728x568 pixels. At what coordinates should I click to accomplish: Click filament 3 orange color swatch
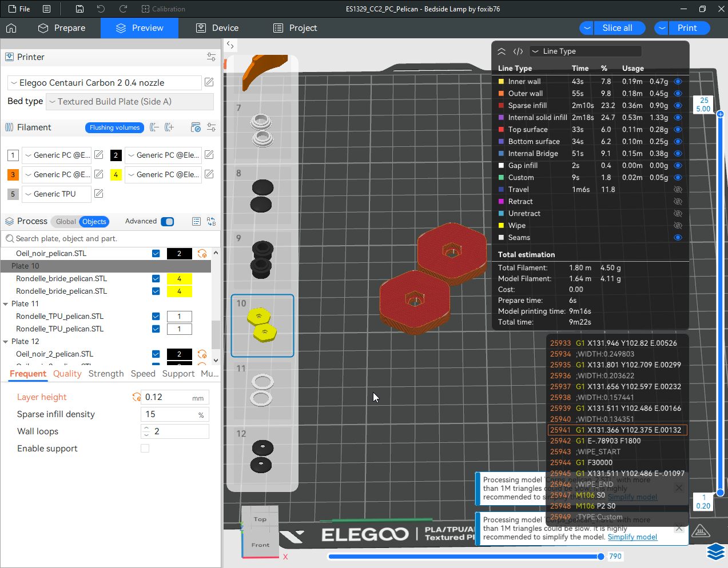point(13,175)
